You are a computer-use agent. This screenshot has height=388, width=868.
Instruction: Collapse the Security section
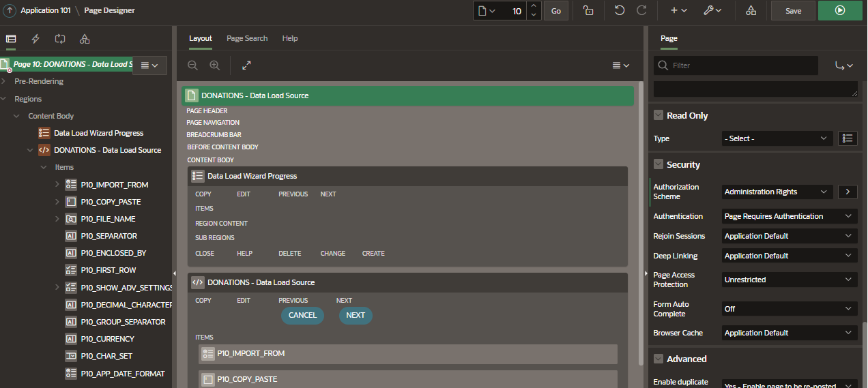(x=659, y=164)
